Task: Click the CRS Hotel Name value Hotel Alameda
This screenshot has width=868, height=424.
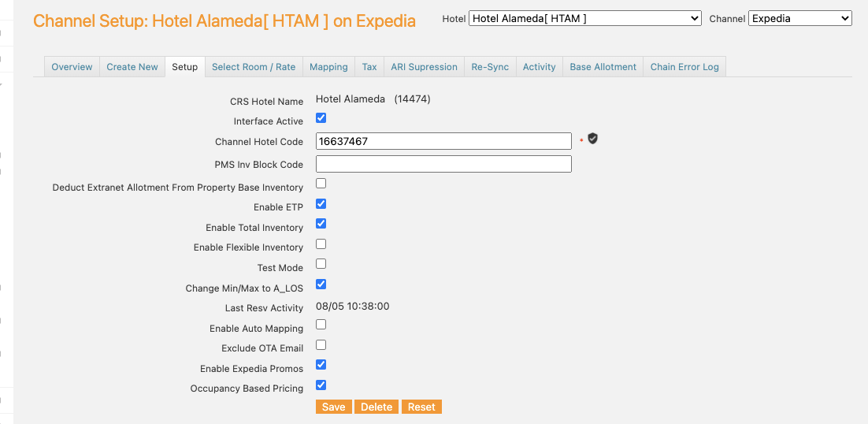Action: 351,99
